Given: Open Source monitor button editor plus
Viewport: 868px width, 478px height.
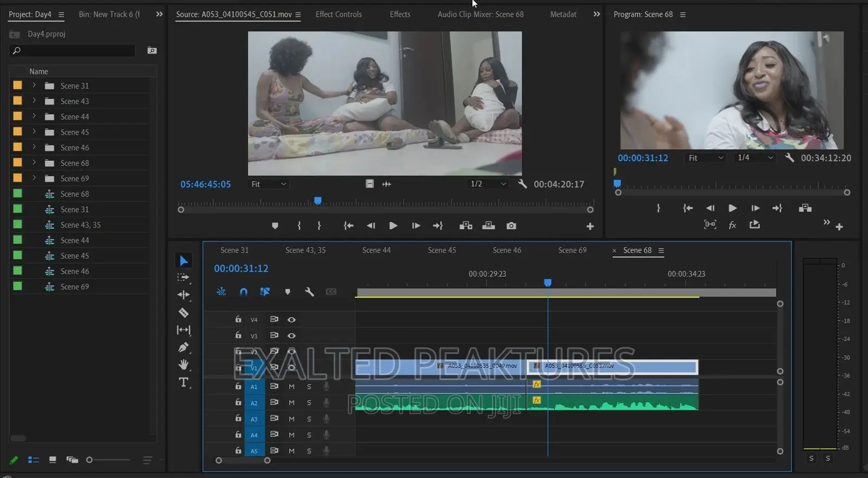Looking at the screenshot, I should click(590, 227).
